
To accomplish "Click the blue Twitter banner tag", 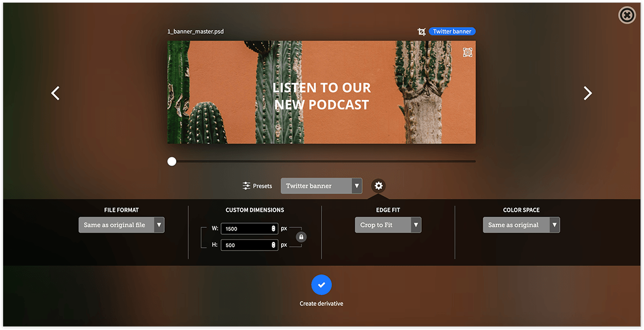I will click(x=452, y=32).
